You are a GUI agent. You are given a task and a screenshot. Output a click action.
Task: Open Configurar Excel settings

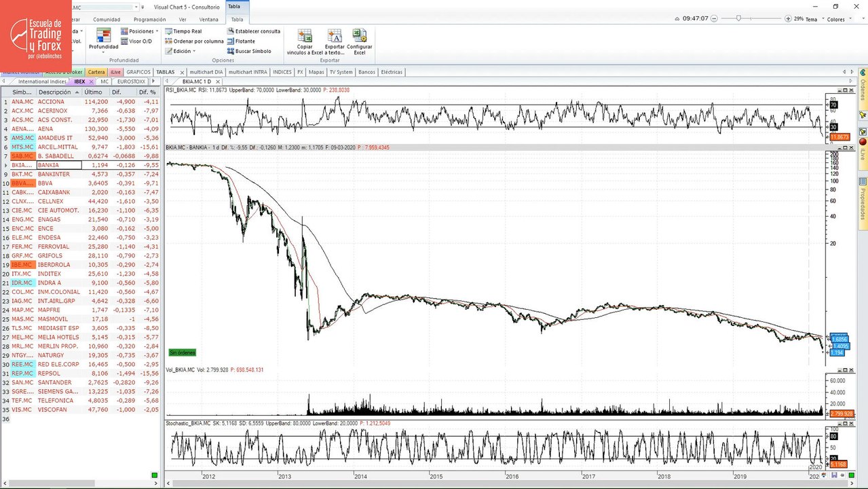[359, 41]
